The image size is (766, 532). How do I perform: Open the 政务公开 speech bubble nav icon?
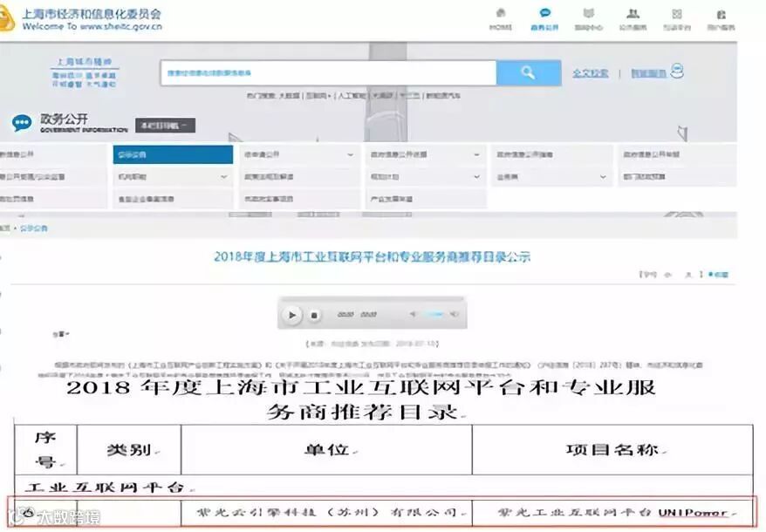(544, 13)
